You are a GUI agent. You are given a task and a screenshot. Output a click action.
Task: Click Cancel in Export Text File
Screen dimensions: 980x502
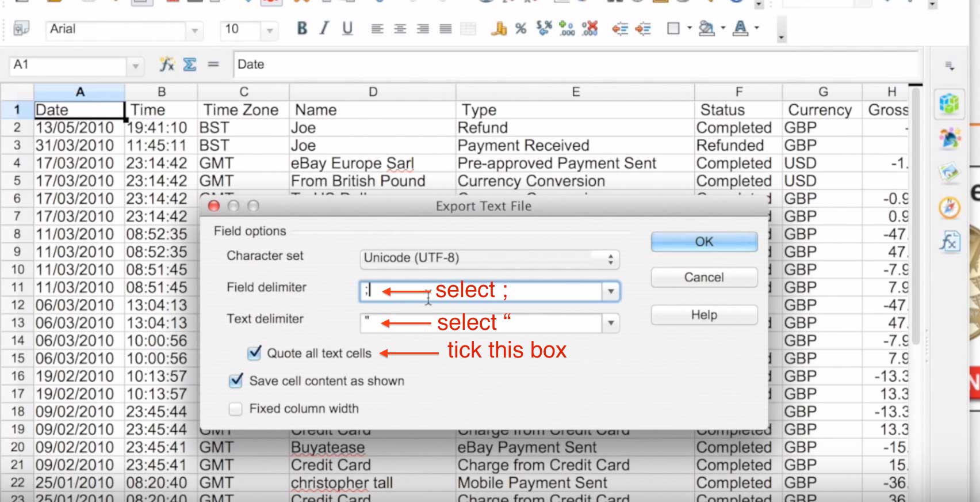click(704, 277)
